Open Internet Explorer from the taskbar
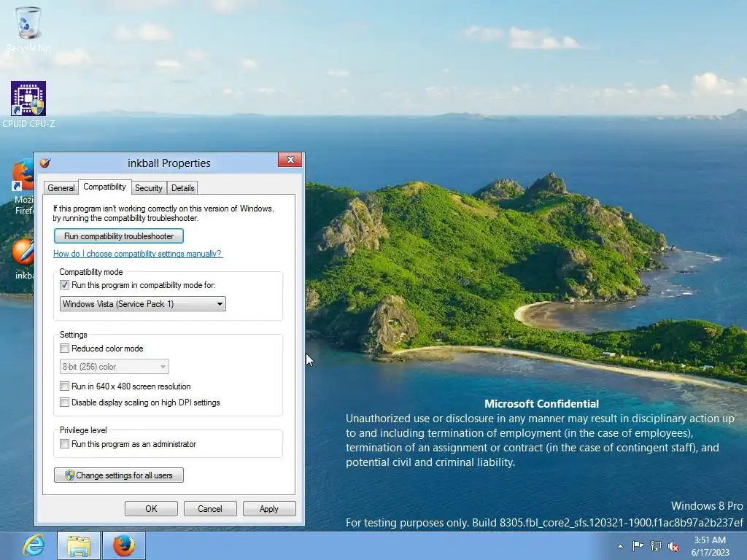The image size is (747, 560). pyautogui.click(x=34, y=545)
